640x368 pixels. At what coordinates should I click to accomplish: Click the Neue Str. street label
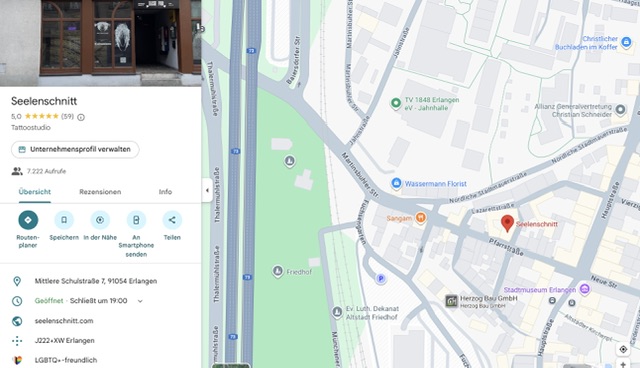(x=604, y=282)
